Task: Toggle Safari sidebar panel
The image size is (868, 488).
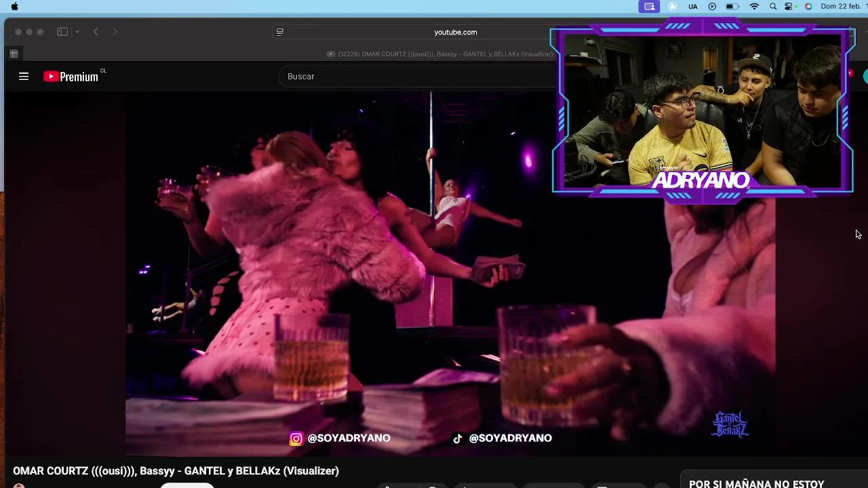Action: pyautogui.click(x=62, y=32)
